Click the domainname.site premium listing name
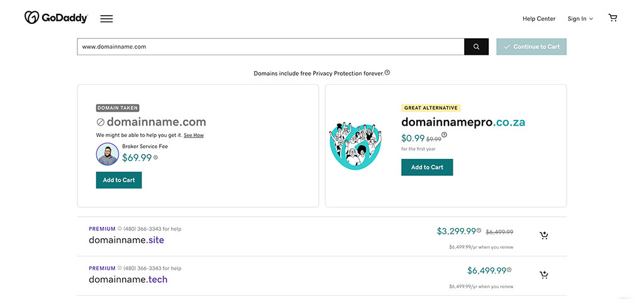The height and width of the screenshot is (299, 644). pyautogui.click(x=126, y=240)
